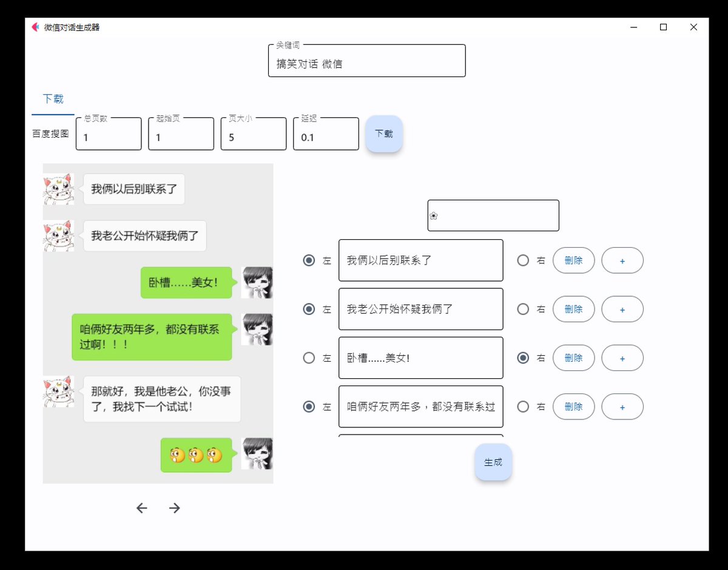
Task: Select 左 for 我老公开始怀疑我俩了 row
Action: point(309,309)
